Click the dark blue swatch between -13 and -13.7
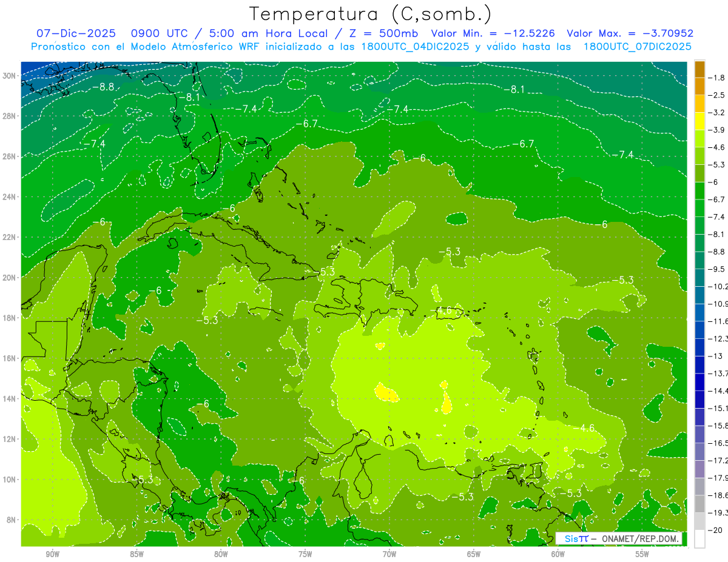The width and height of the screenshot is (728, 562). click(x=699, y=364)
